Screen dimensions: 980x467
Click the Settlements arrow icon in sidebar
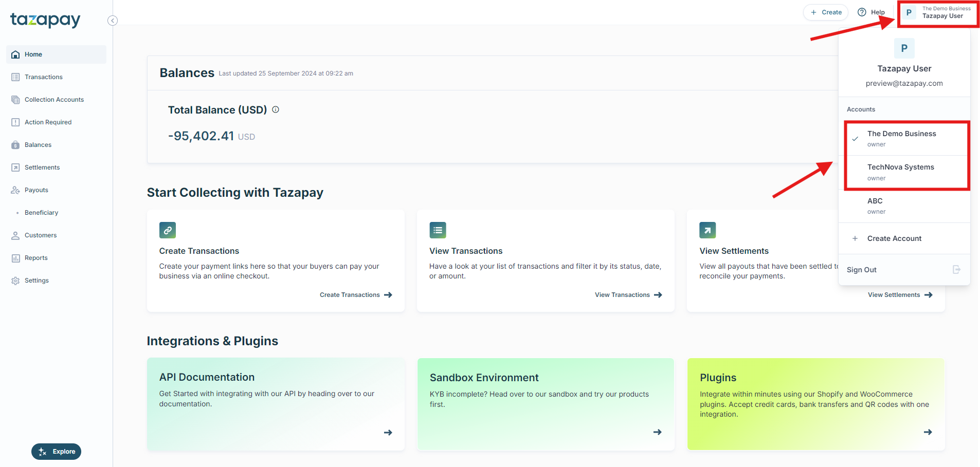(15, 167)
